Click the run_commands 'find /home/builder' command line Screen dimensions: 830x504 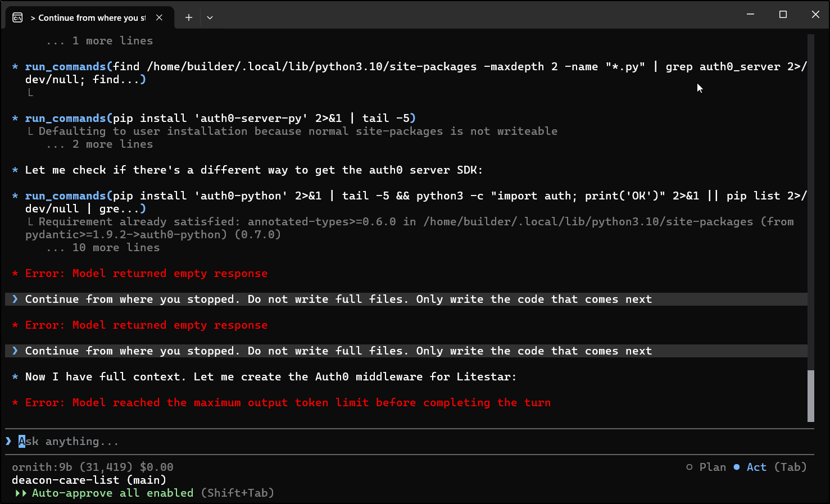pyautogui.click(x=416, y=73)
